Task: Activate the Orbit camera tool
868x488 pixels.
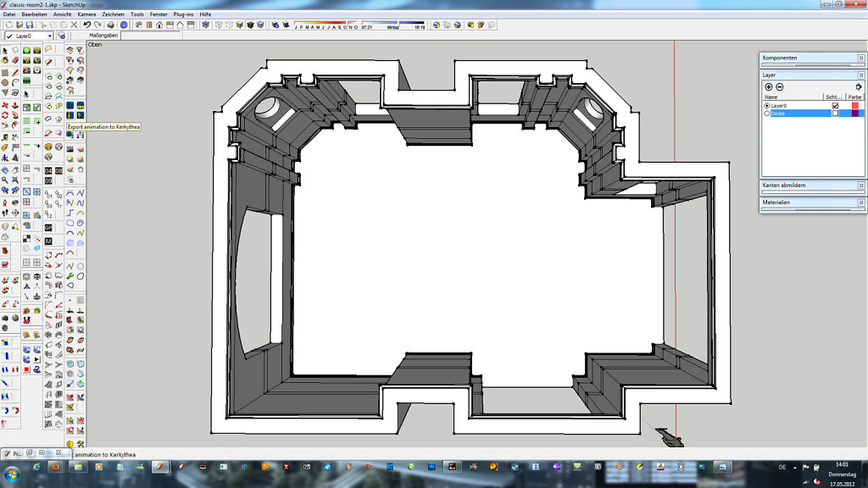Action: tap(5, 170)
